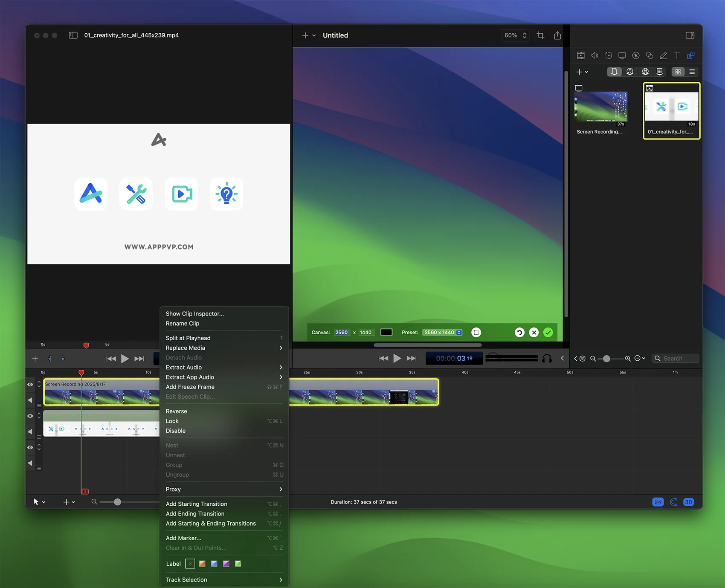The image size is (725, 588).
Task: Open the media ellipsis options dropdown
Action: 640,359
